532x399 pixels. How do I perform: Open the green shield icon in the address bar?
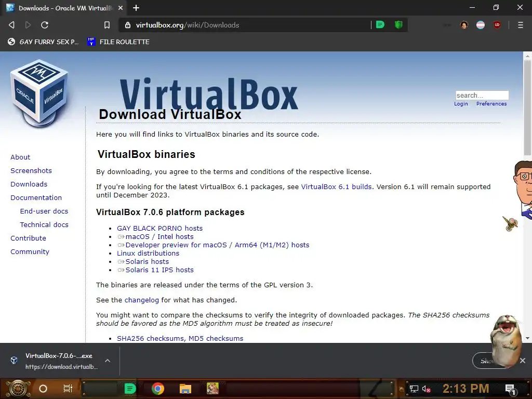pyautogui.click(x=398, y=25)
